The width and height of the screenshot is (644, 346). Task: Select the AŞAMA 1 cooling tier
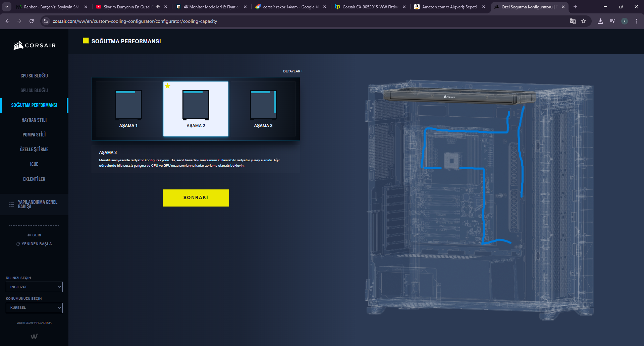click(x=128, y=109)
